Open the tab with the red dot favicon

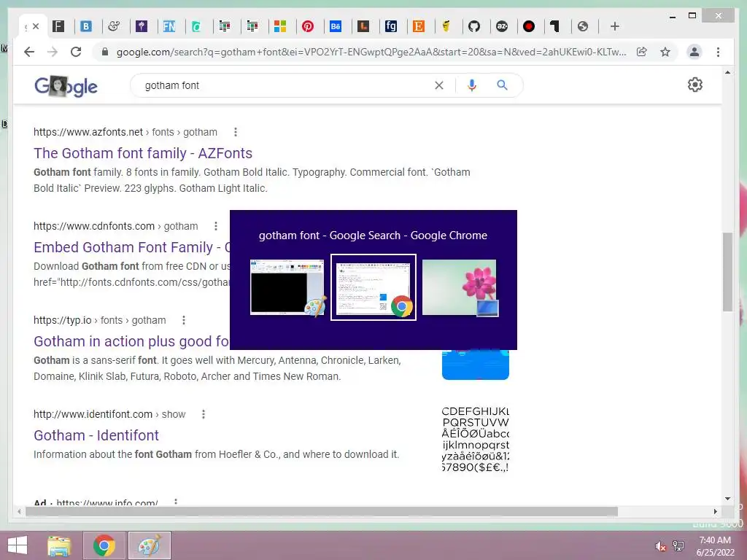point(529,26)
